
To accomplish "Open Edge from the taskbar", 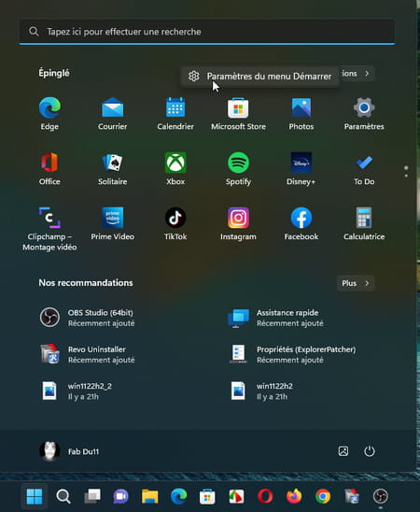I will 178,496.
